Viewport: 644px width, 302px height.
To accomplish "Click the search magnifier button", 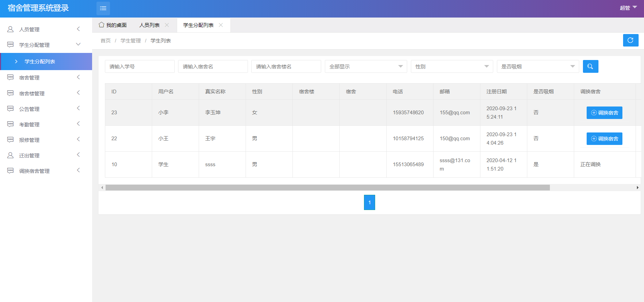I will point(590,66).
